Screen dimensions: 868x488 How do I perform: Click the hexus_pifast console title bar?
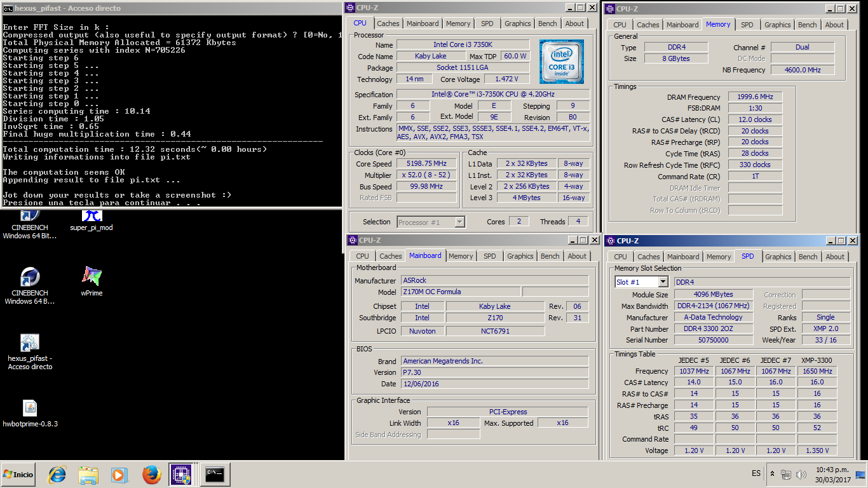click(x=172, y=8)
